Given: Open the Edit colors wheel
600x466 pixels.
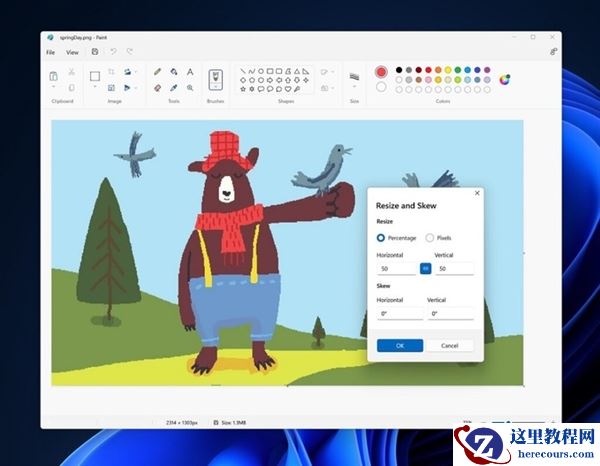Looking at the screenshot, I should click(504, 79).
